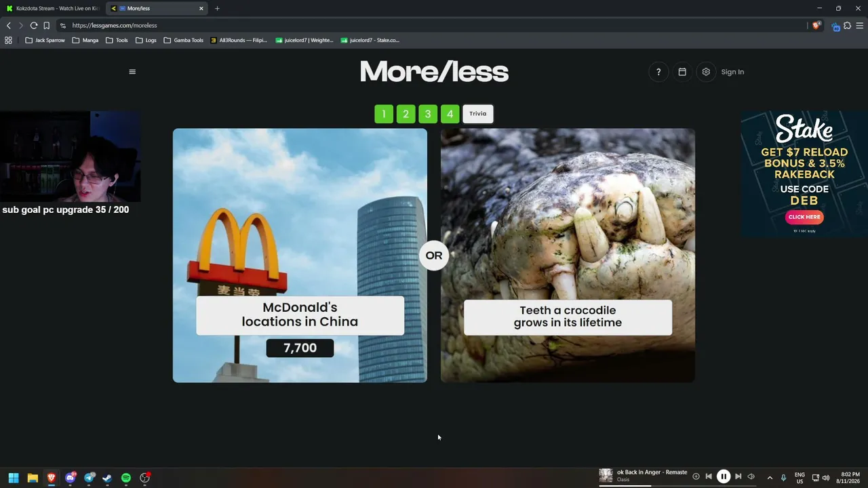868x488 pixels.
Task: Select round 3 indicator
Action: [428, 114]
